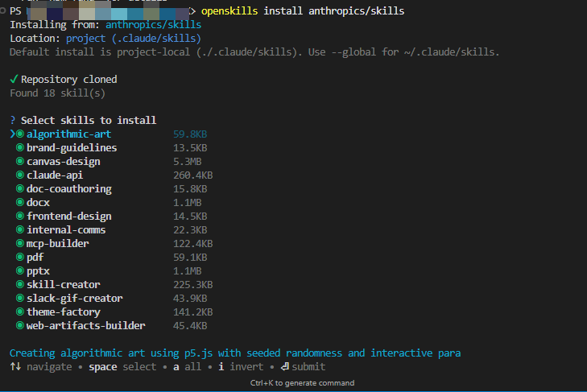Toggle the brand-guidelines skill selection circle
The height and width of the screenshot is (392, 587).
point(20,147)
